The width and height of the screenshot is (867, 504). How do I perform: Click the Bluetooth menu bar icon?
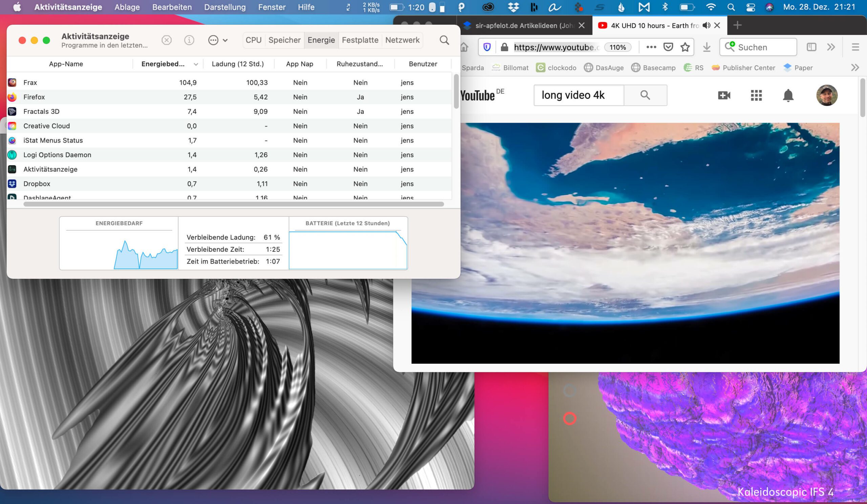pyautogui.click(x=665, y=7)
